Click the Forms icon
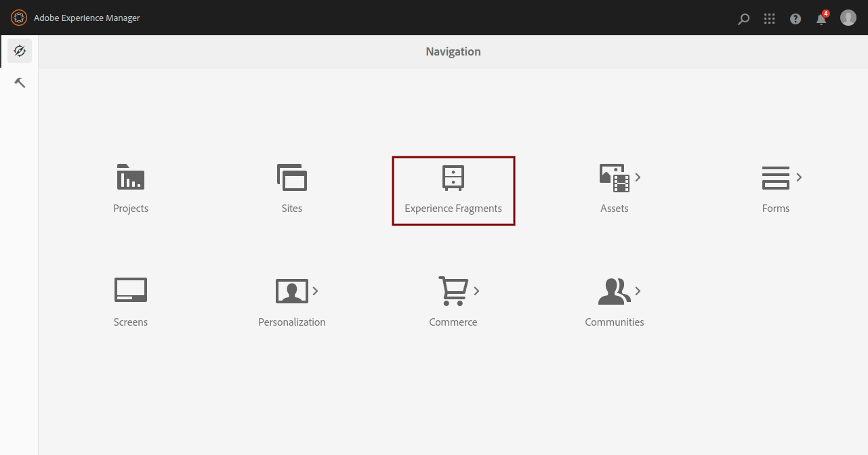Screen dimensions: 868x455 [775, 177]
